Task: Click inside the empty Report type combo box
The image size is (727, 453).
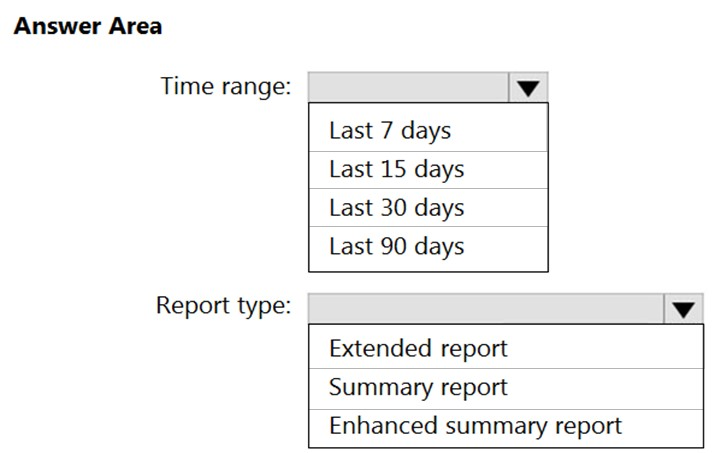Action: pos(485,308)
